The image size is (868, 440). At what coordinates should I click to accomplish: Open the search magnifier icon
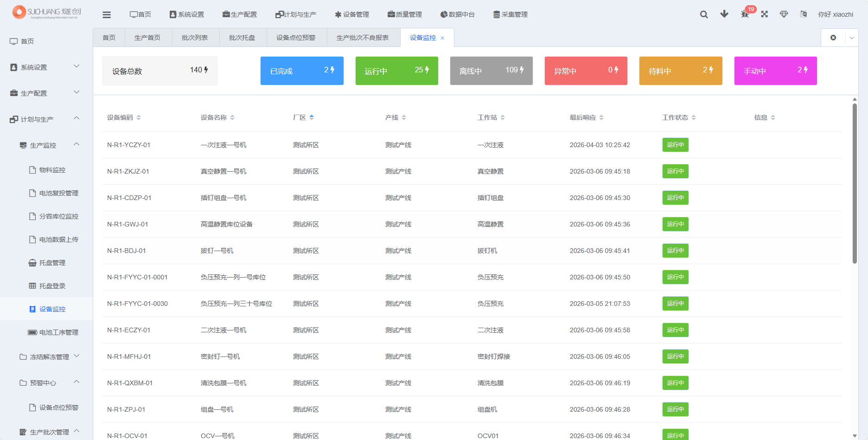(704, 14)
